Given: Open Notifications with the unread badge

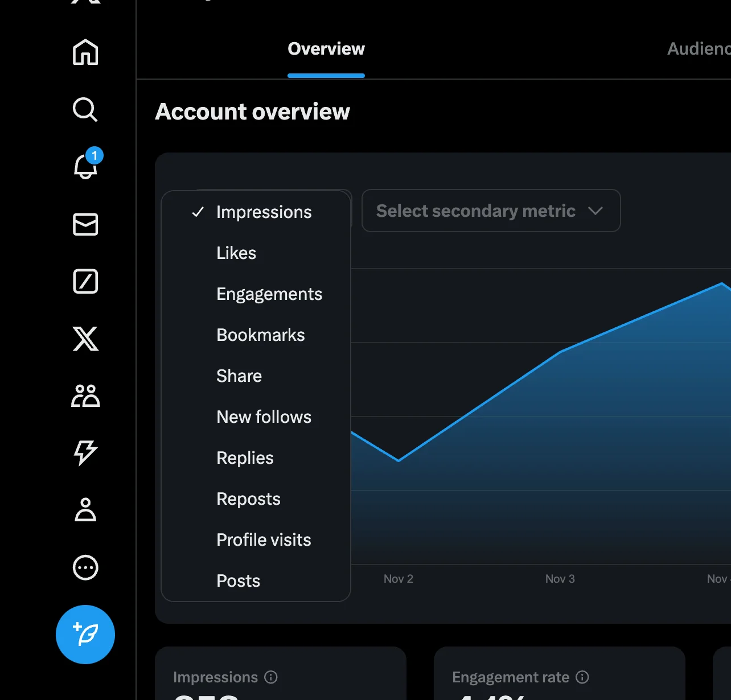Looking at the screenshot, I should point(85,168).
